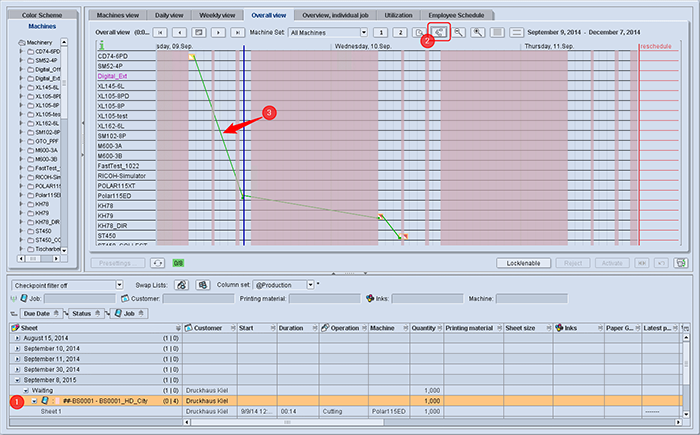
Task: Open the Machine Set dropdown
Action: click(x=364, y=32)
